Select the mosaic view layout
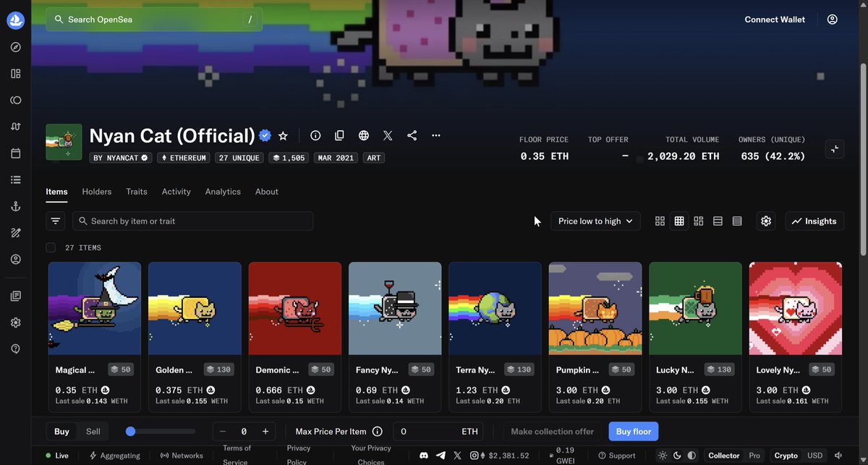The width and height of the screenshot is (868, 465). 698,221
